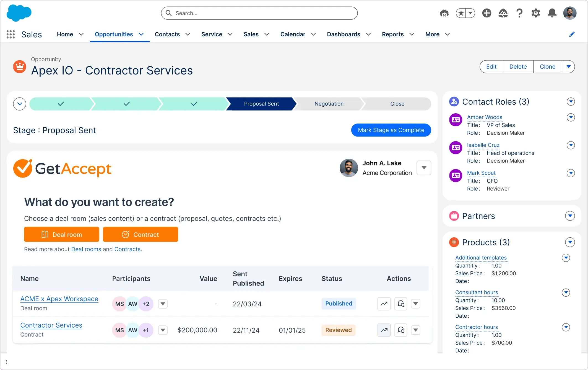Screen dimensions: 588x370
Task: Click the Edit button
Action: [x=491, y=67]
